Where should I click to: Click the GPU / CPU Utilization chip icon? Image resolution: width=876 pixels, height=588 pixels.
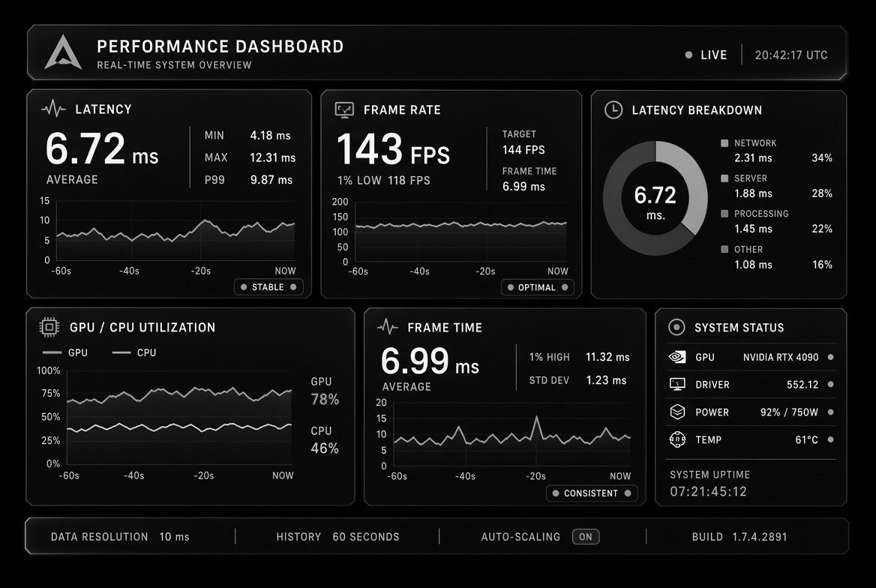(49, 327)
